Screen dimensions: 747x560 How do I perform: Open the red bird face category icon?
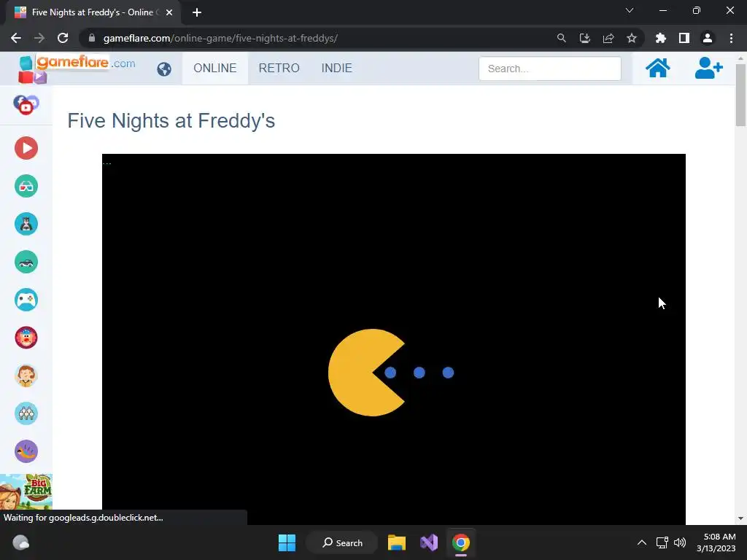pos(26,338)
